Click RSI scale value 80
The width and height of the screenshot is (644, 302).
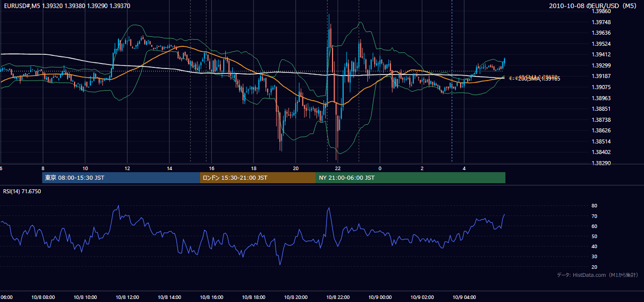[x=594, y=206]
